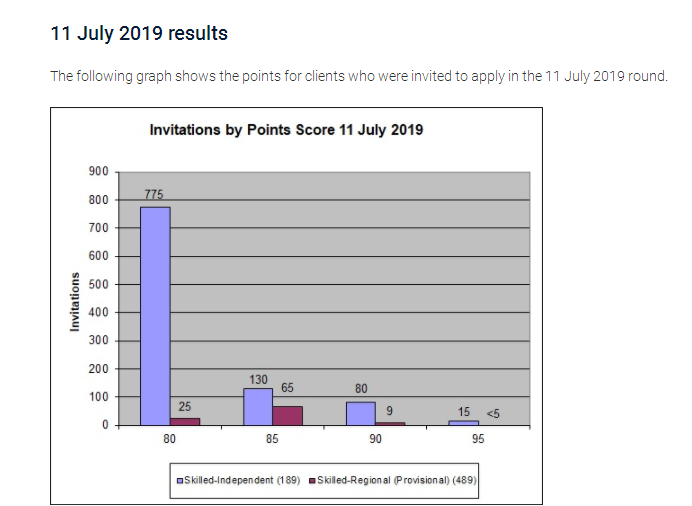692x506 pixels.
Task: Click the small 15 blue bar at 95
Action: click(463, 423)
